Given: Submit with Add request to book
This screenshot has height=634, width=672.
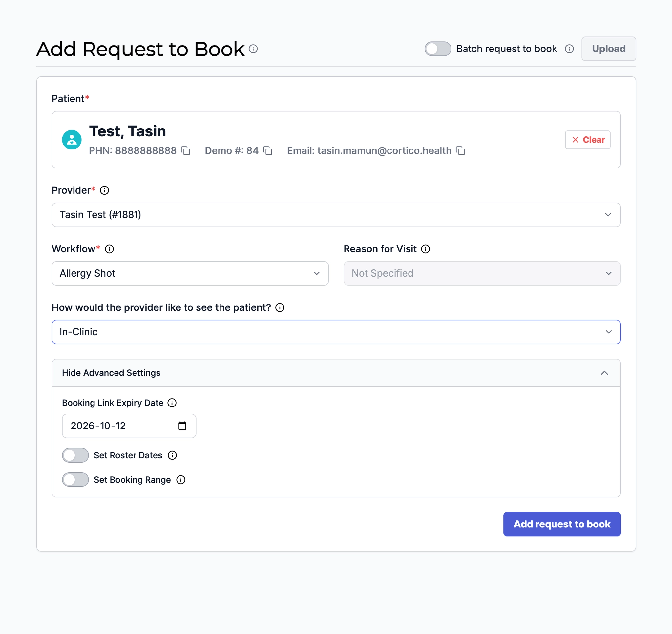Looking at the screenshot, I should (562, 524).
